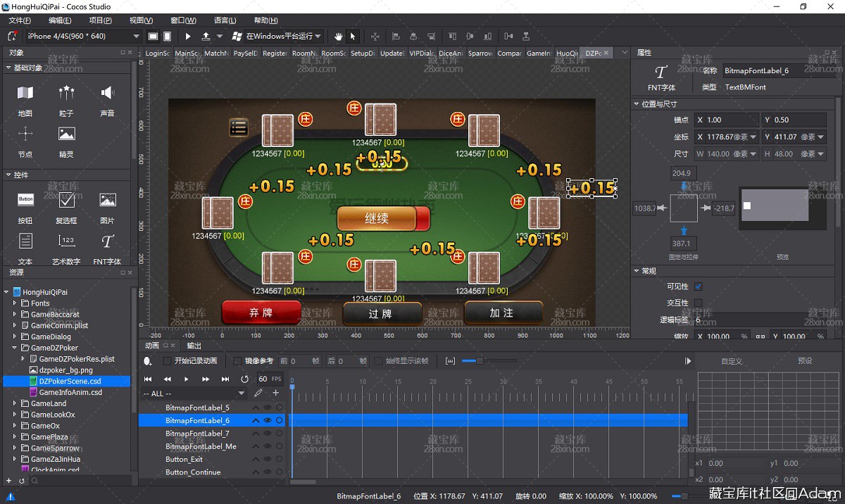Enable 开始记录动画 checkbox

(x=167, y=361)
